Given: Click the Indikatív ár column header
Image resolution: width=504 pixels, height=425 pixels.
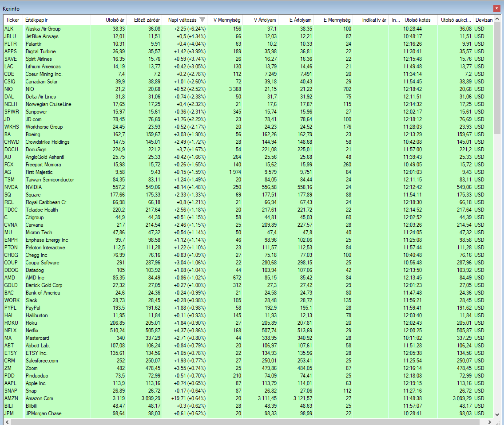Looking at the screenshot, I should coord(371,20).
